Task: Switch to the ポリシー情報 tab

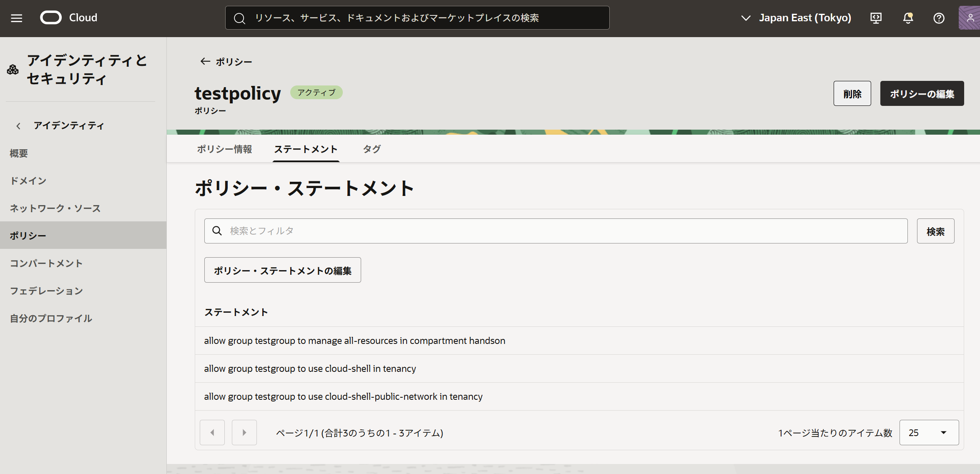Action: (x=224, y=149)
